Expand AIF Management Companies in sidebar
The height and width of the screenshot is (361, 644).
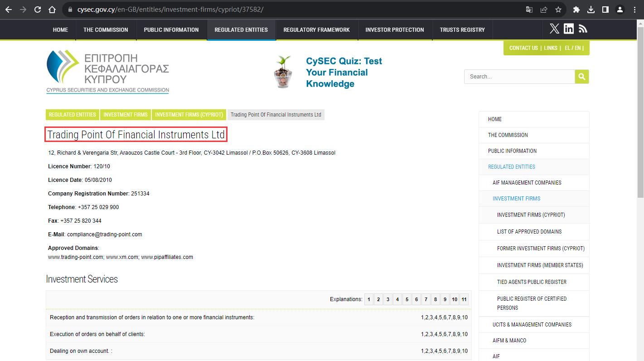point(527,183)
